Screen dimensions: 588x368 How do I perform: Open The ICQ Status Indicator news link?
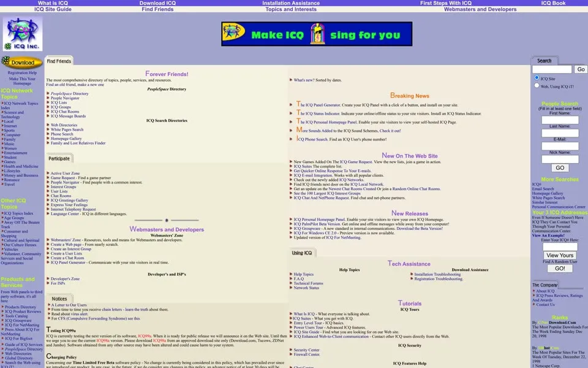point(318,113)
